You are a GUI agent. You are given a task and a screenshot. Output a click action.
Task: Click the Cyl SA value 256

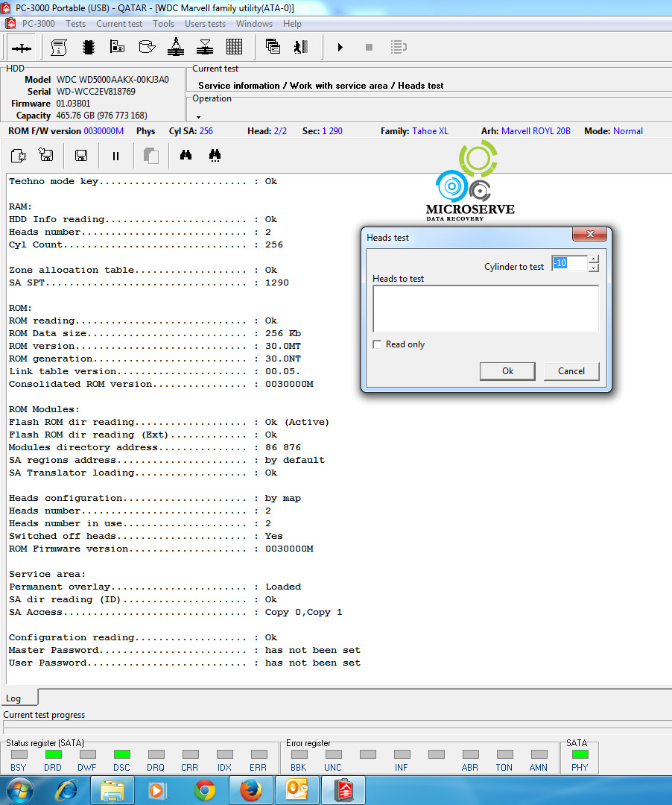click(206, 131)
